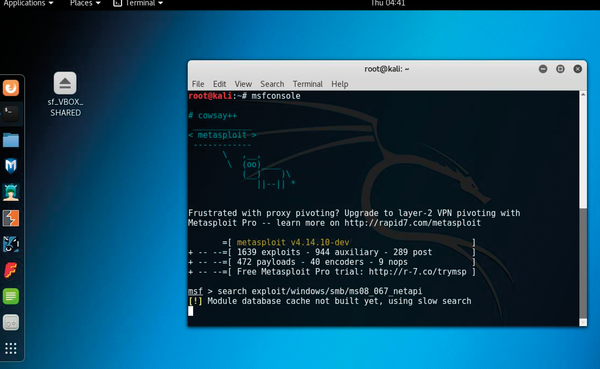Open the Applications menu in top bar
Screen dimensions: 600x369
click(28, 3)
